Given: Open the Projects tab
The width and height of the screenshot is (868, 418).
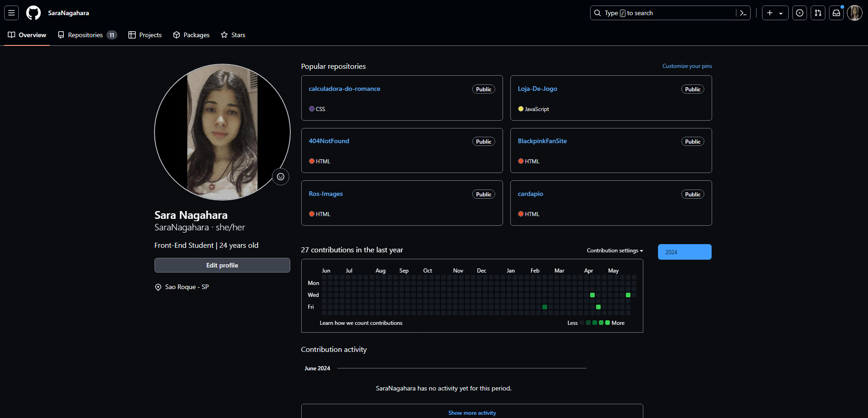Looking at the screenshot, I should point(145,35).
